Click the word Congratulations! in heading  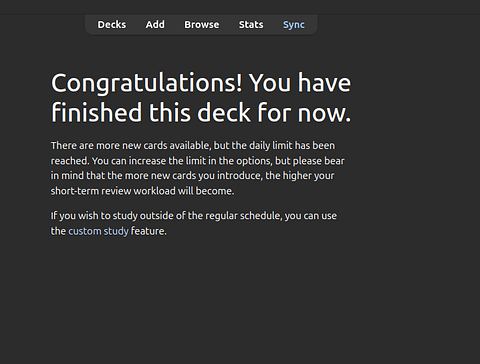147,83
